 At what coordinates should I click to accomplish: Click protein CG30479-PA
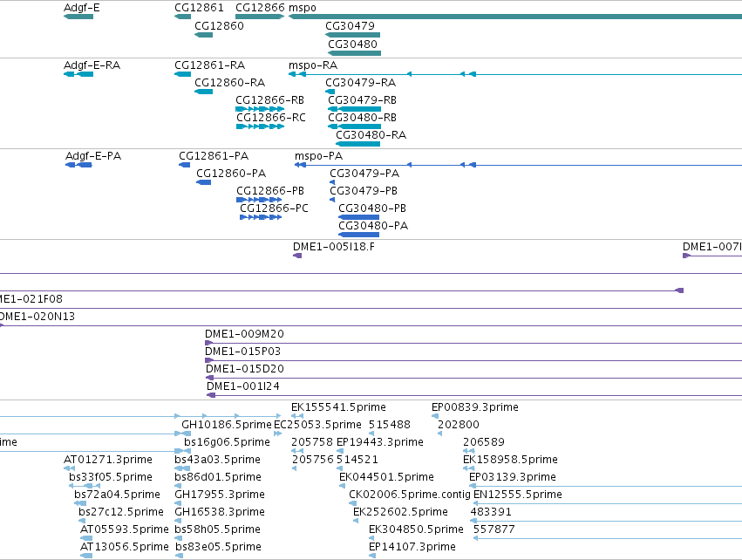332,182
